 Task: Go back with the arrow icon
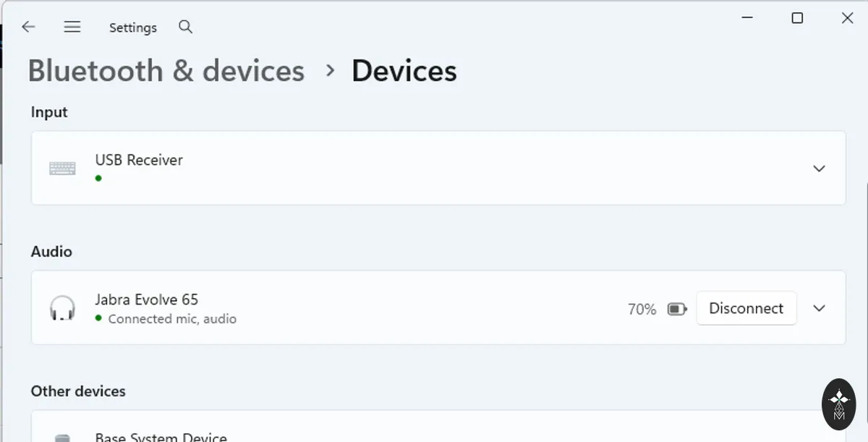(x=28, y=27)
